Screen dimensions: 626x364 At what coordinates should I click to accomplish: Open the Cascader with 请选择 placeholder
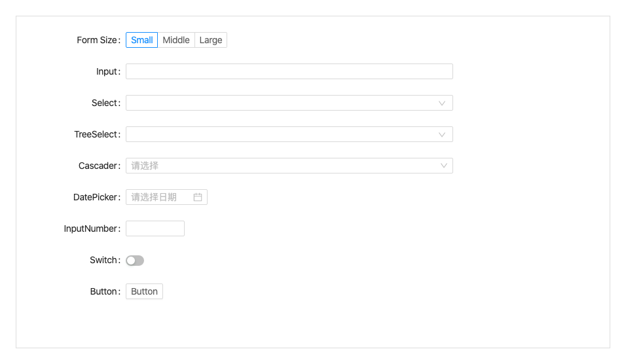(x=282, y=166)
